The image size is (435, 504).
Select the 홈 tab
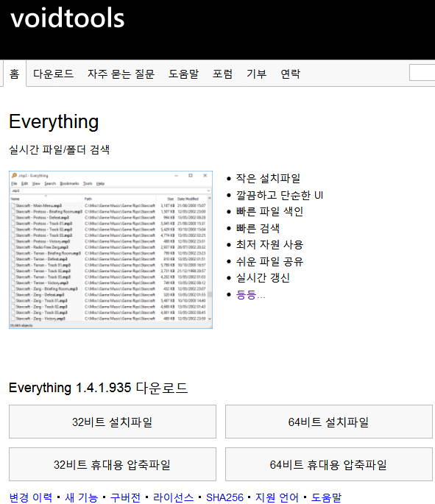(15, 74)
